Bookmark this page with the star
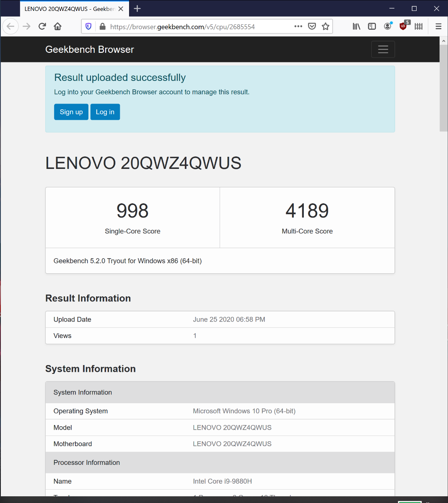This screenshot has width=448, height=503. click(326, 26)
